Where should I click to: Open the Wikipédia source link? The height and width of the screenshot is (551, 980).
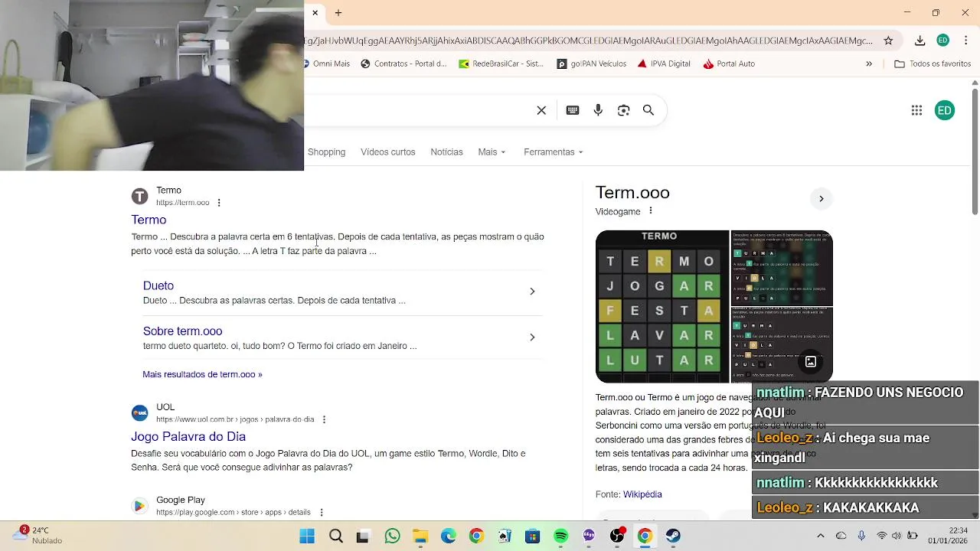642,494
